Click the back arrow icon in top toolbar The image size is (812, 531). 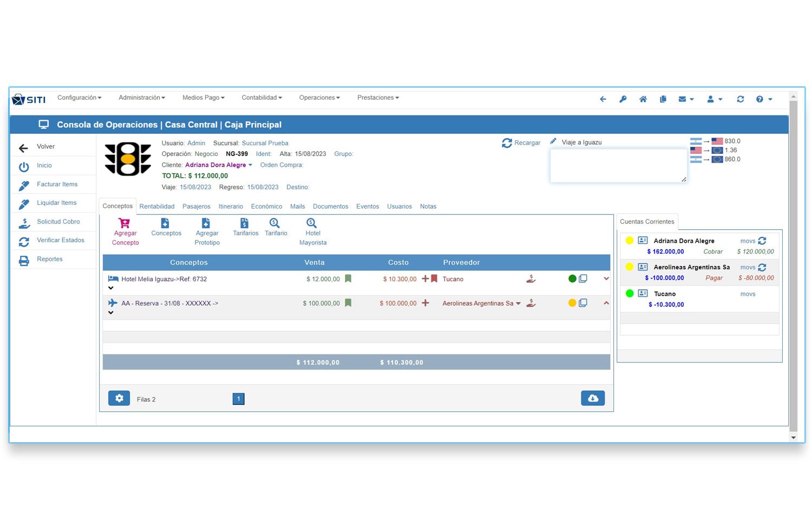click(603, 99)
